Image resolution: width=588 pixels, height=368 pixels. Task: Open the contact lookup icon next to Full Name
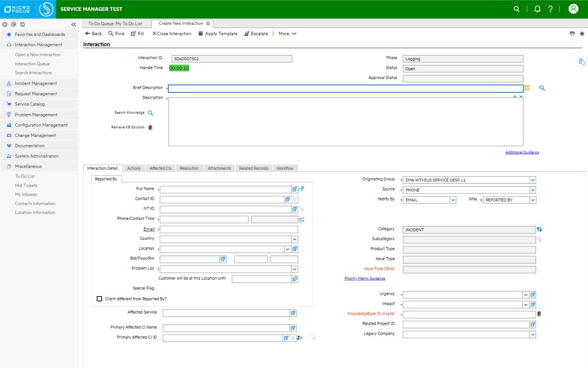(301, 189)
